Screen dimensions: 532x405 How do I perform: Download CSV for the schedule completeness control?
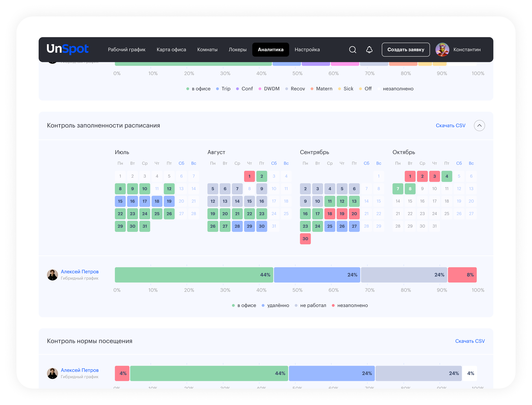[450, 126]
